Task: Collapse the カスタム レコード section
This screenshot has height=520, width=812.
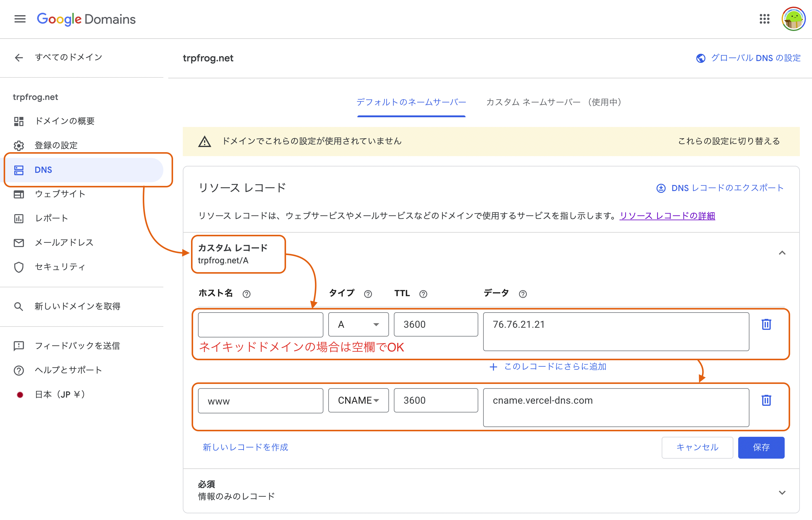Action: point(782,253)
